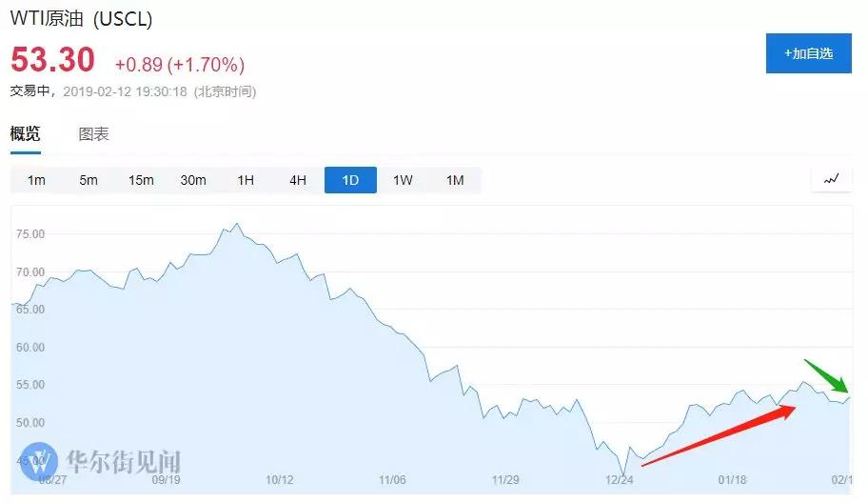
Task: Open the 图表 chart tab
Action: 93,134
